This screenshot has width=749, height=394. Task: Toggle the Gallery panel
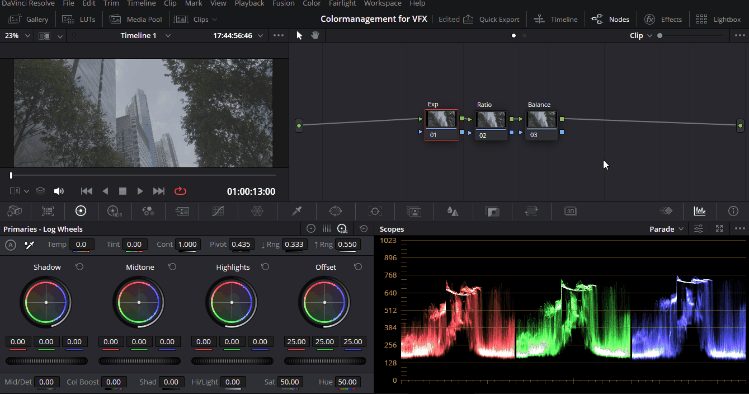[29, 20]
